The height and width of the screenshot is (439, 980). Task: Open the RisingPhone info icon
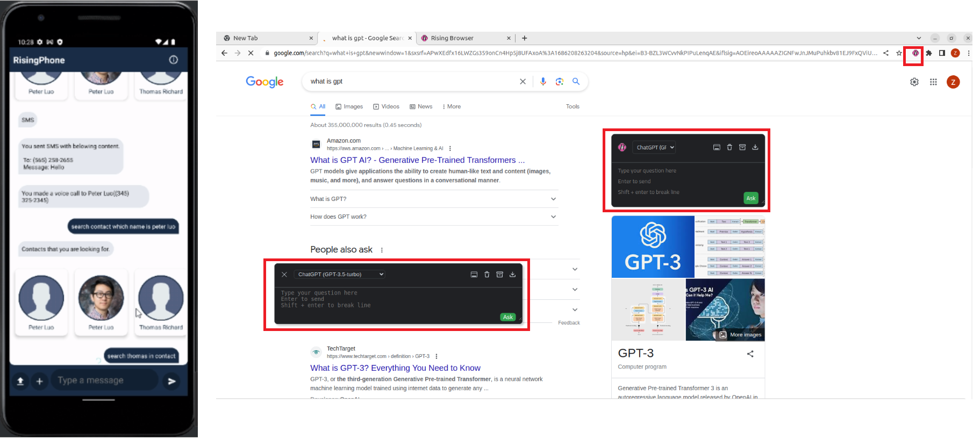[x=173, y=60]
